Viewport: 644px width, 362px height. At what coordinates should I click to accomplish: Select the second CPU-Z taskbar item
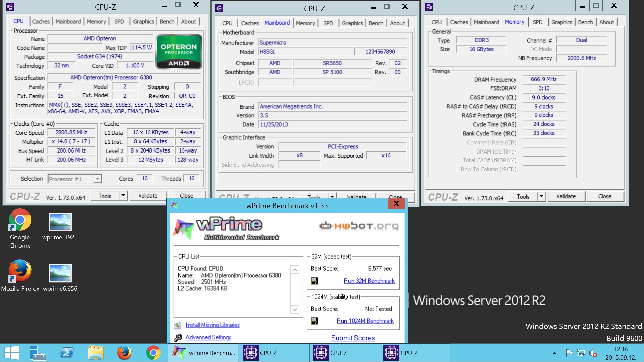tap(344, 353)
